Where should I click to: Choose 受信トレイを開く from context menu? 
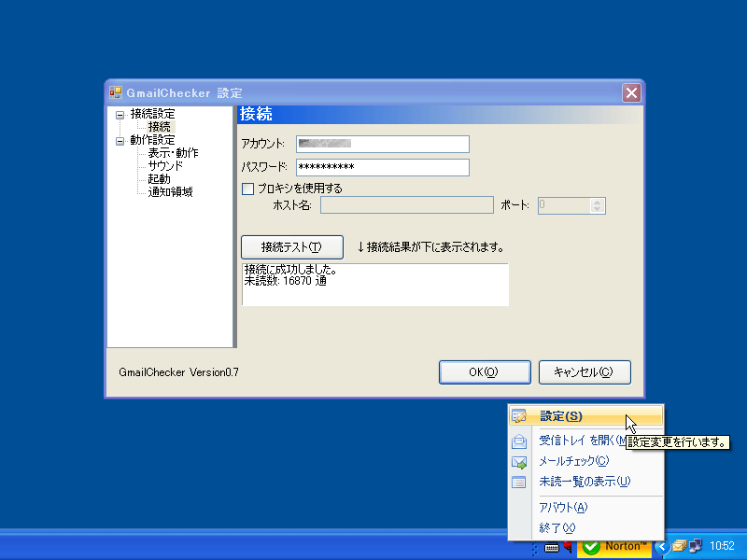(586, 441)
